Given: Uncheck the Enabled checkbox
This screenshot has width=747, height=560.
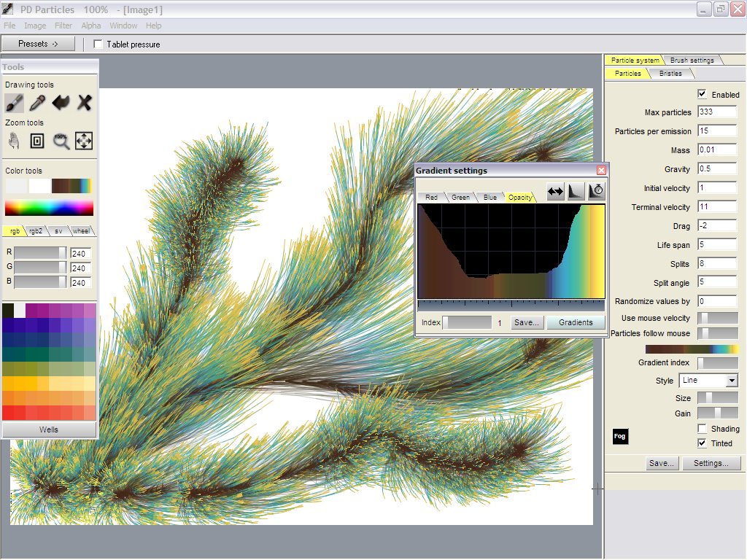Looking at the screenshot, I should click(x=702, y=94).
